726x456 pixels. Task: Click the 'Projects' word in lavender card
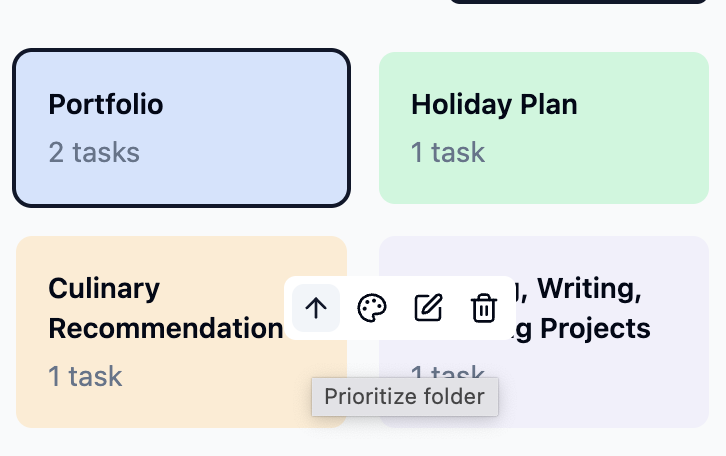tap(595, 329)
